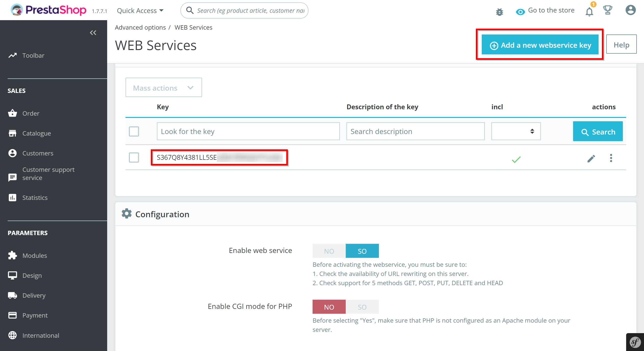The width and height of the screenshot is (644, 351).
Task: Click the key value S367Q8Y4381LL5SE
Action: point(187,157)
